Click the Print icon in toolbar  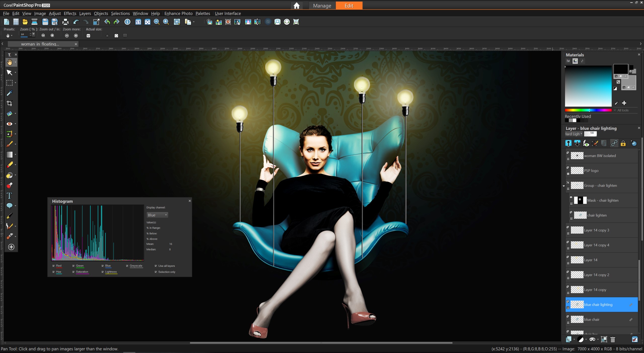[x=65, y=22]
